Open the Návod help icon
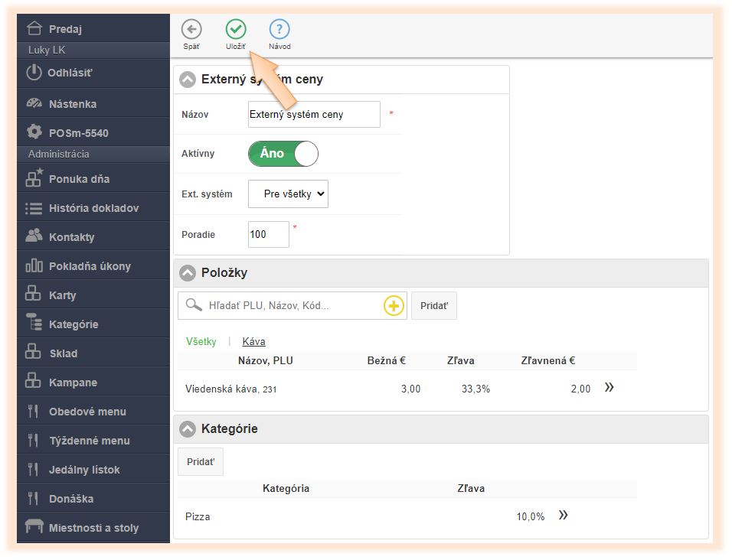732x560 pixels. 279,30
